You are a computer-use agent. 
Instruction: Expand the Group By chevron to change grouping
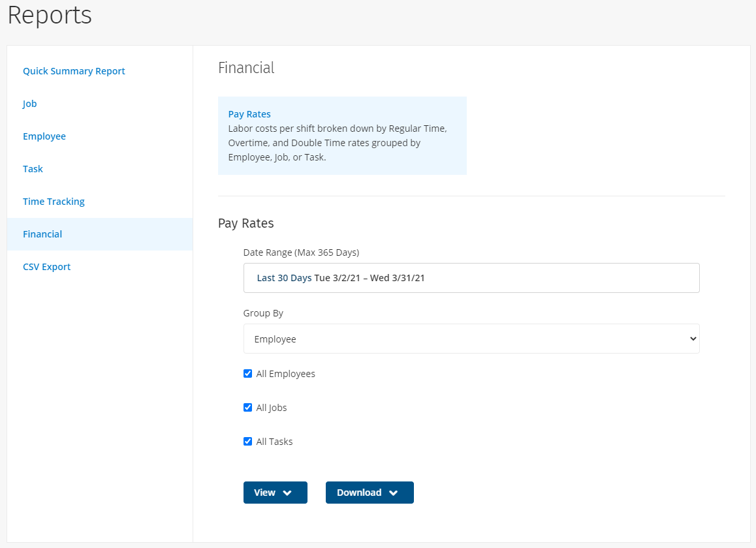pos(693,339)
